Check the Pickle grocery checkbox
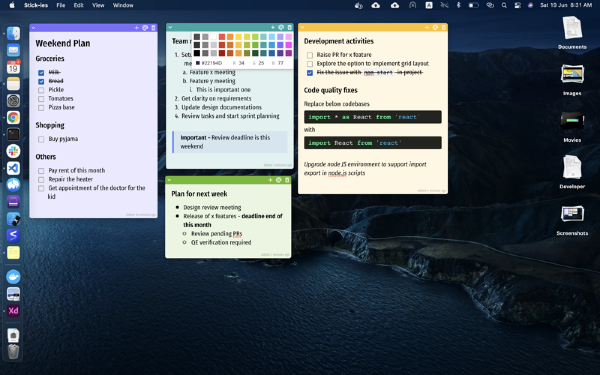Screen dimensions: 600x375 point(41,90)
